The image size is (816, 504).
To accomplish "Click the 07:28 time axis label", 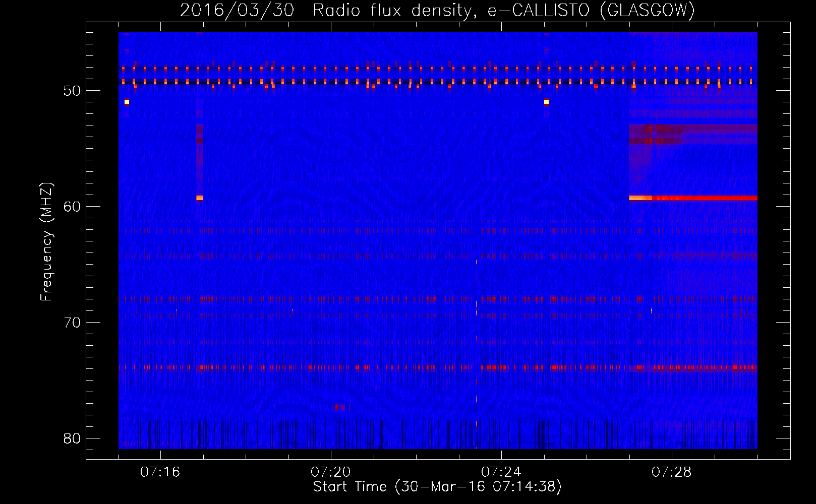I will click(672, 472).
